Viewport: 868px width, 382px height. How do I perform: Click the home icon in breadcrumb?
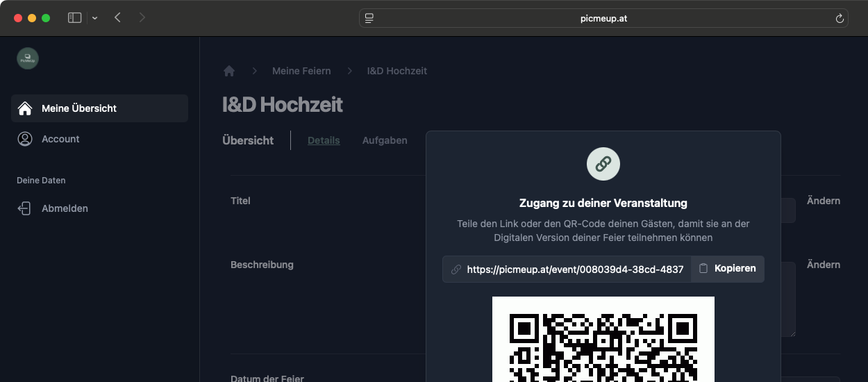[229, 71]
